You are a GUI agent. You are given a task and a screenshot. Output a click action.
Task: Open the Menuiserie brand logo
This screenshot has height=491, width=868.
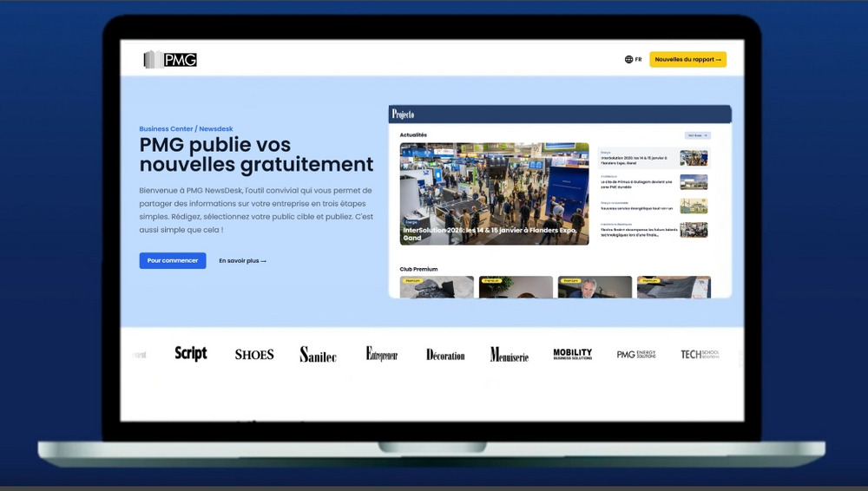pyautogui.click(x=509, y=355)
